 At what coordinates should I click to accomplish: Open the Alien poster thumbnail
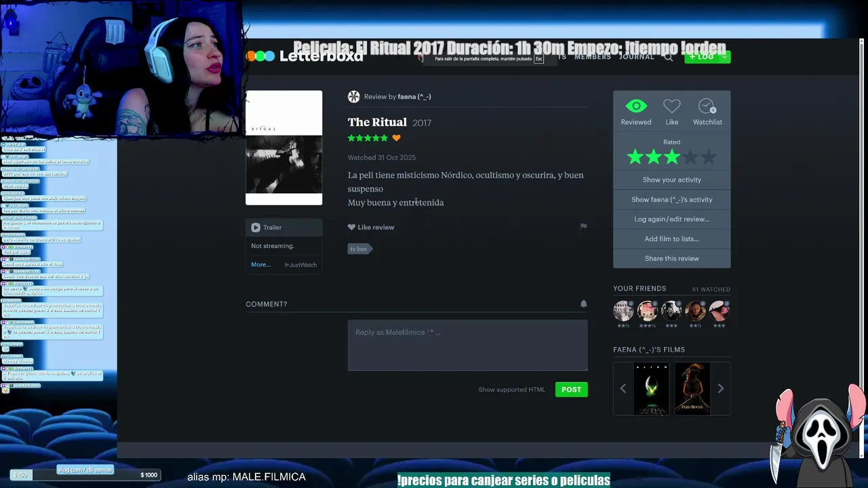click(651, 388)
